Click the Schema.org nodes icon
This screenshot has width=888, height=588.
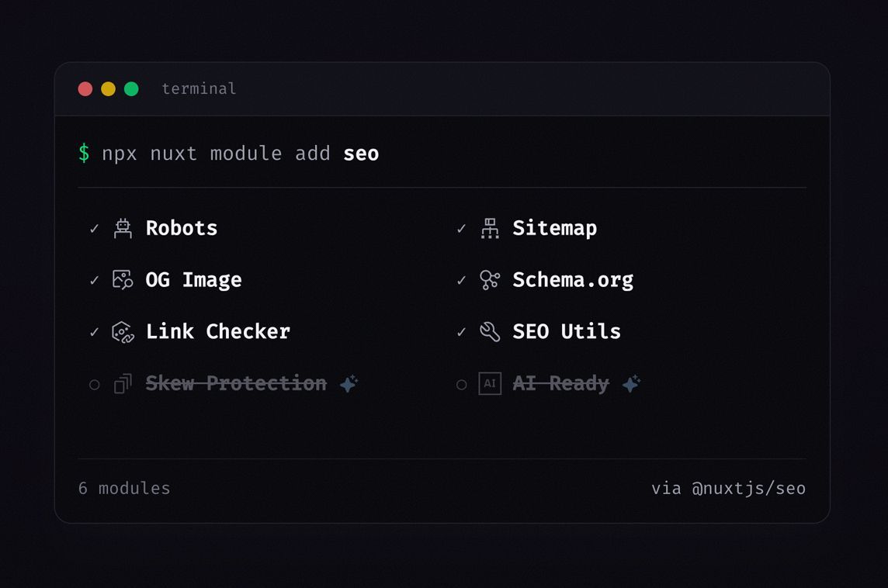click(490, 279)
